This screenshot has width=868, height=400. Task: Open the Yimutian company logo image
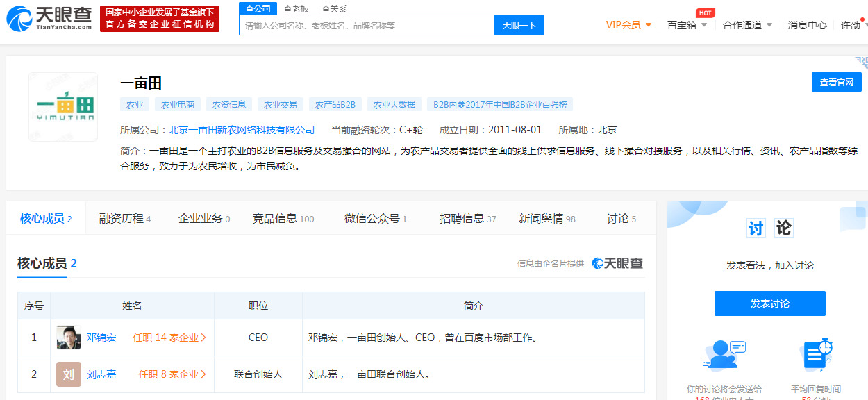pyautogui.click(x=63, y=107)
